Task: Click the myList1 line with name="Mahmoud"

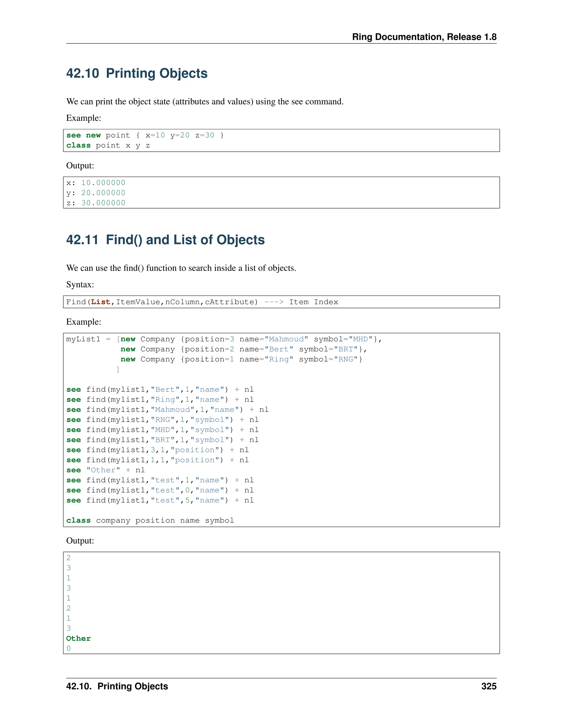Action: [224, 339]
